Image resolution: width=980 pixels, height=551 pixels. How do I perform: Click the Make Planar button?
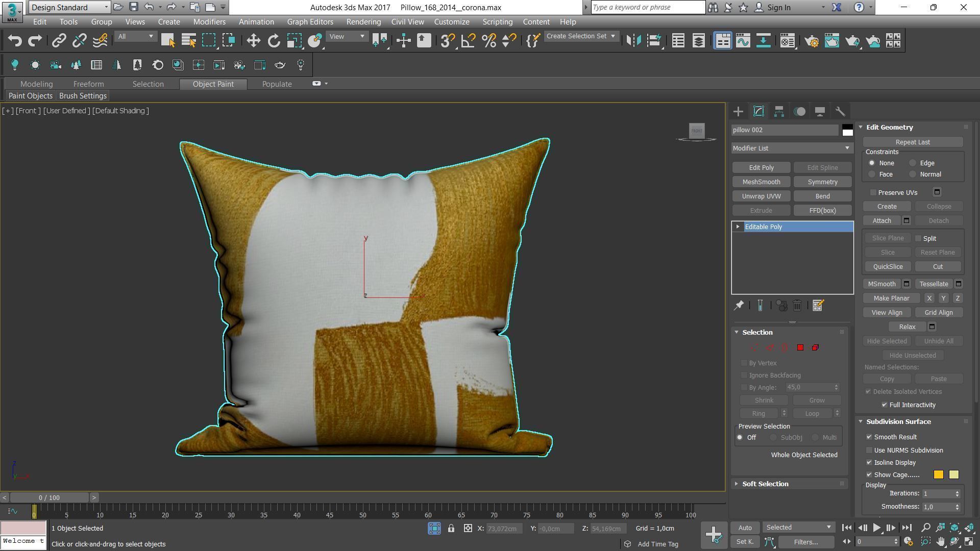click(x=891, y=298)
